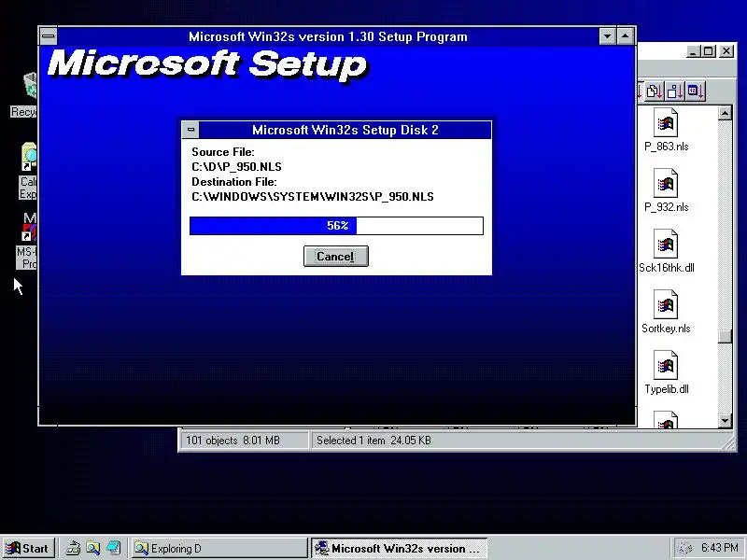
Task: Select the MS-DOS Prompt desktop shortcut
Action: [26, 241]
